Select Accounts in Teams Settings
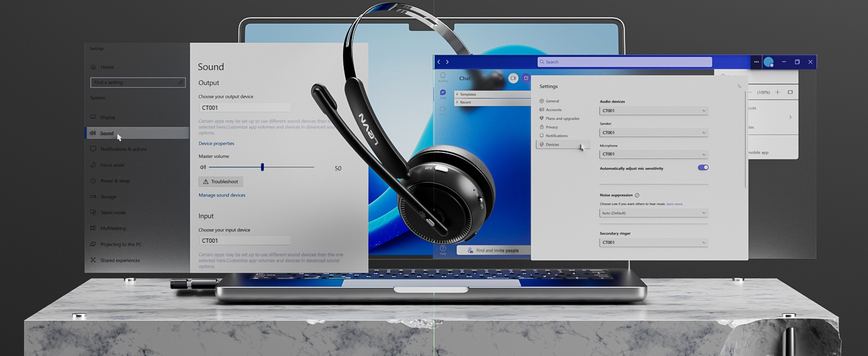The width and height of the screenshot is (868, 356). (551, 110)
